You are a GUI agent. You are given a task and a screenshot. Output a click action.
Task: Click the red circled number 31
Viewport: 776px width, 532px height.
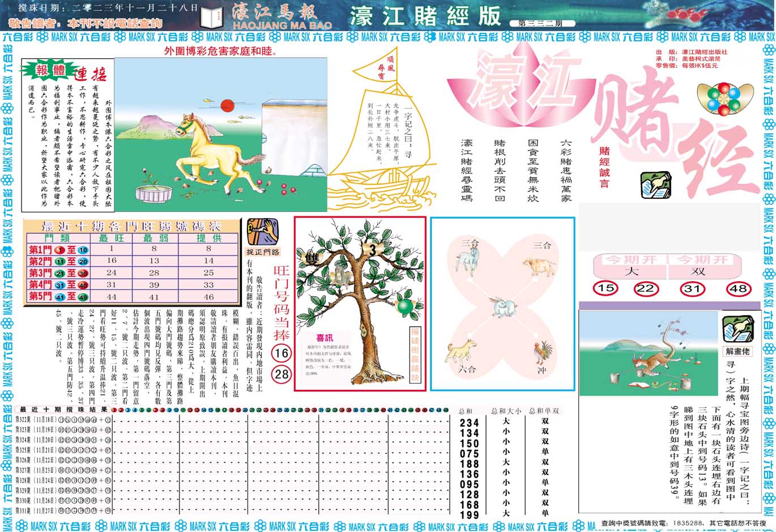[692, 288]
